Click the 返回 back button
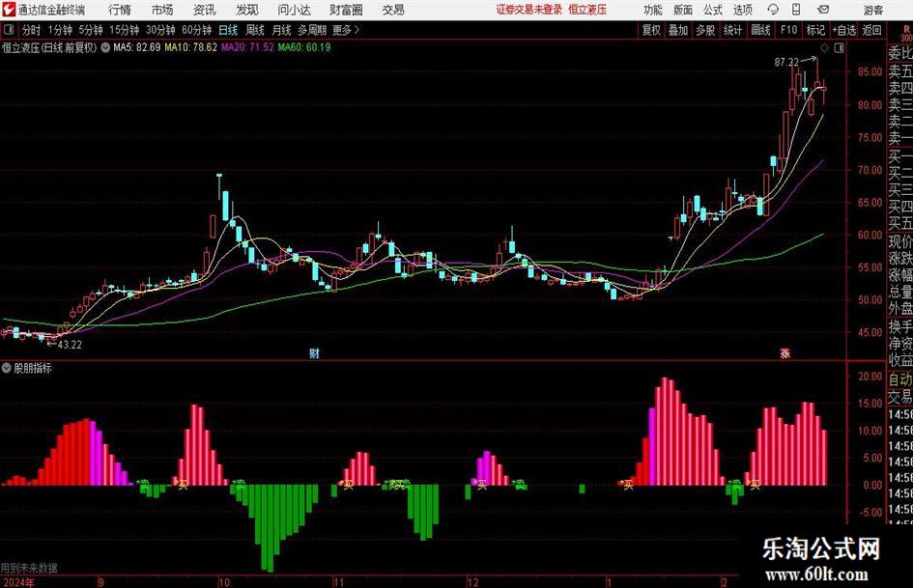913x588 pixels. [x=871, y=30]
